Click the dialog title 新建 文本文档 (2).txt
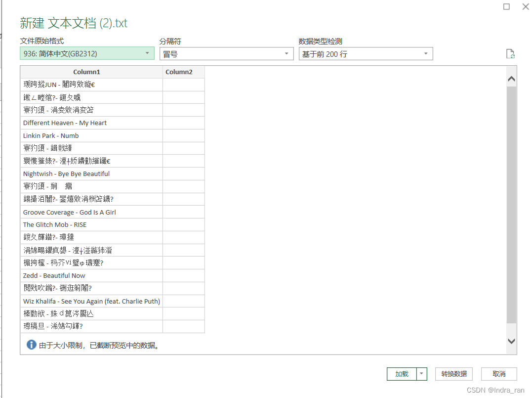The image size is (532, 398). tap(74, 23)
